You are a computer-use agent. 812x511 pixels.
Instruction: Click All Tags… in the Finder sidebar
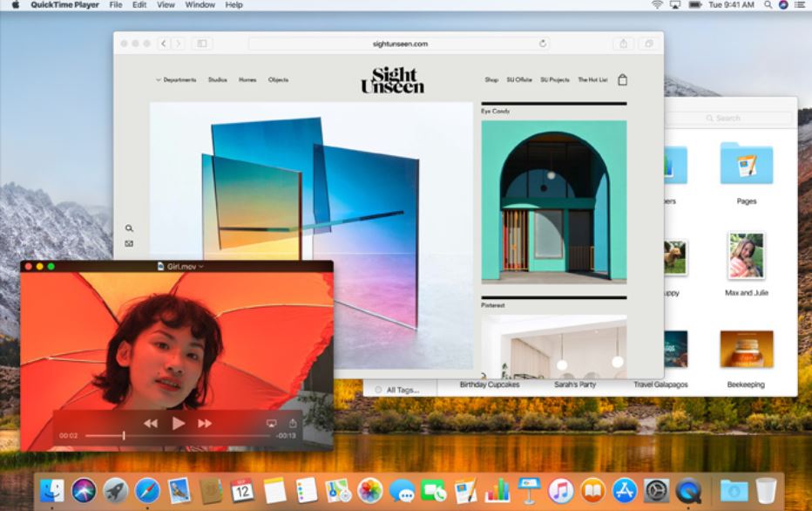(x=402, y=390)
